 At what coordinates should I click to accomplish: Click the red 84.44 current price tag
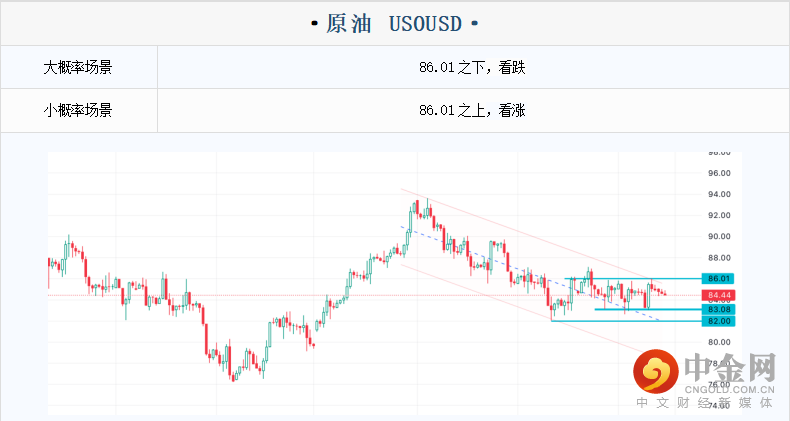[x=719, y=295]
